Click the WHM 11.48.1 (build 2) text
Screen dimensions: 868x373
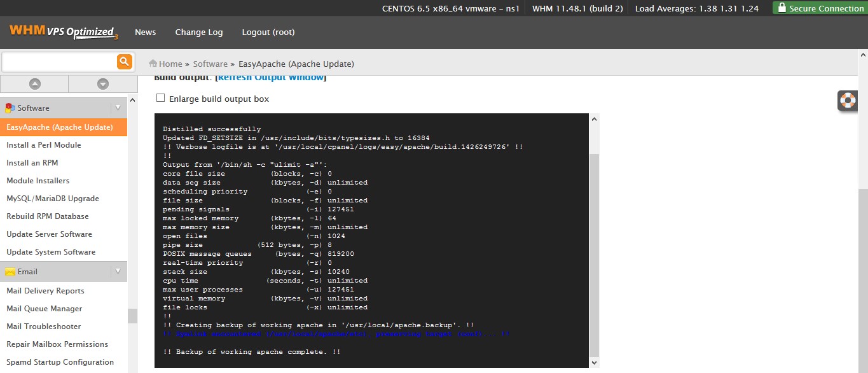click(577, 8)
